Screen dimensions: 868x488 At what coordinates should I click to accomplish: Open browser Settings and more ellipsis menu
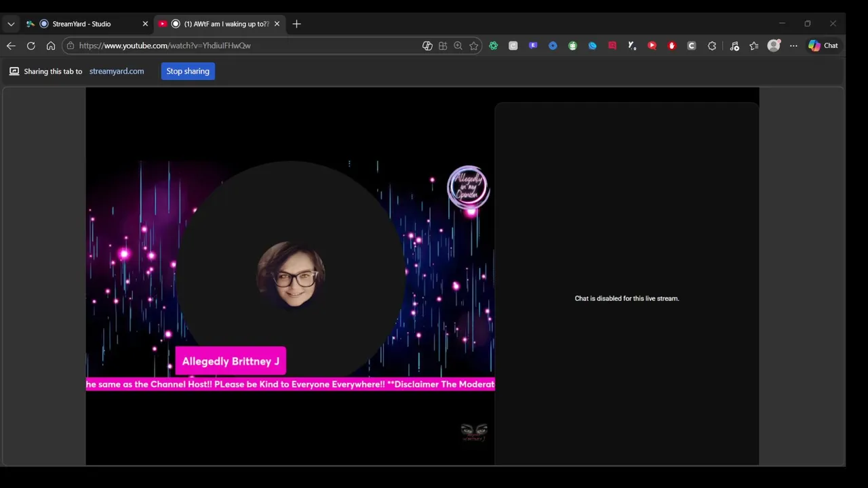point(793,45)
